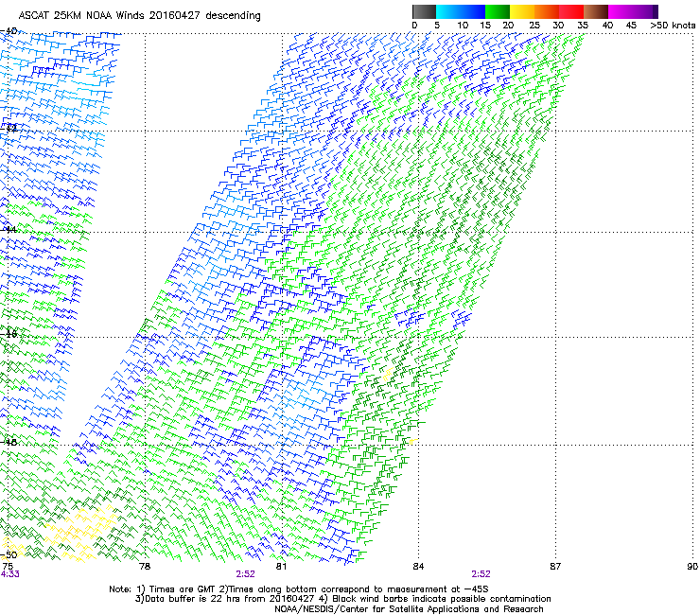700x615 pixels.
Task: Click the "90" longitude axis label
Action: [x=692, y=567]
